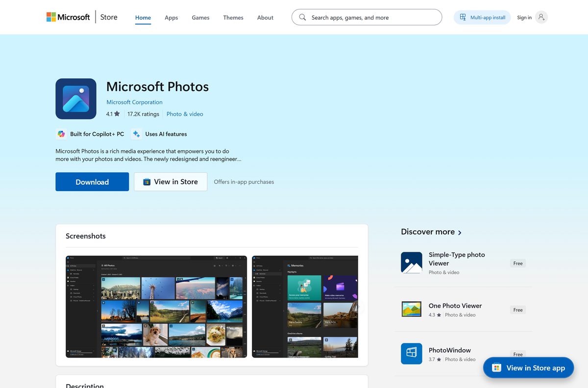Open the Memories screenshot thumbnail
The height and width of the screenshot is (388, 588).
click(x=305, y=307)
